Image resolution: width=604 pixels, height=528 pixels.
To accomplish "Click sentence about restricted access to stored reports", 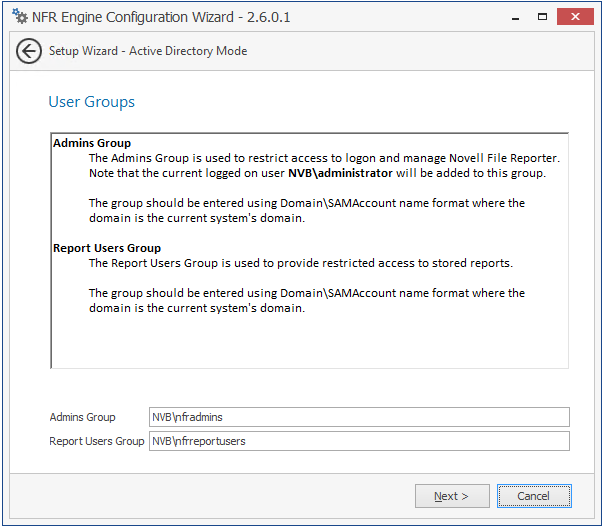I will click(x=300, y=263).
